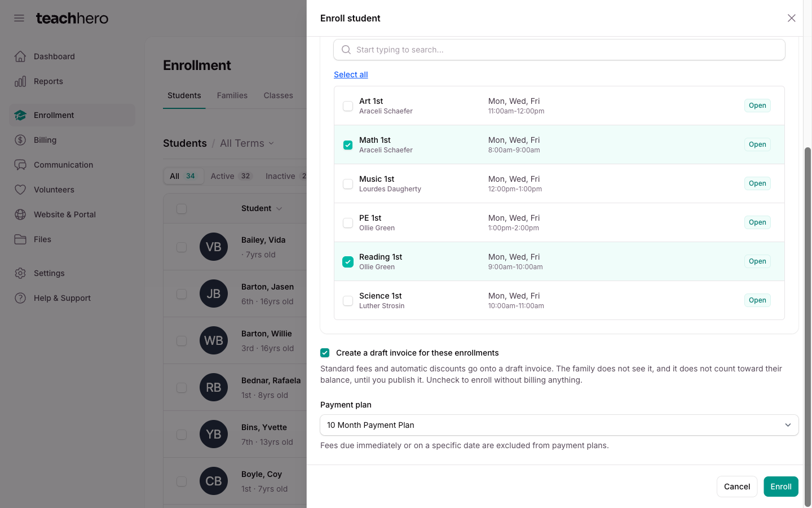Screen dimensions: 812x508
Task: Click the panel vertical scrollbar
Action: pos(807,326)
